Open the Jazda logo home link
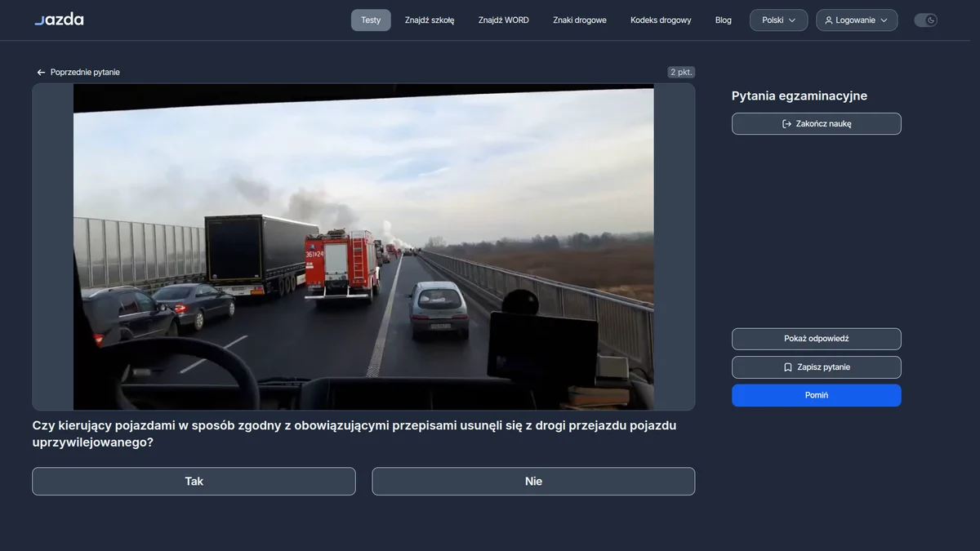The width and height of the screenshot is (980, 551). [59, 20]
